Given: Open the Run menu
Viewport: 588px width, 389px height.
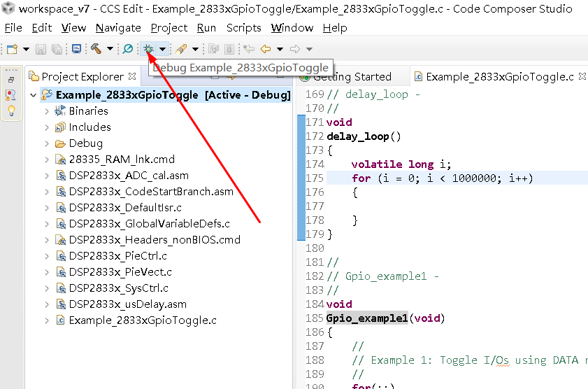Looking at the screenshot, I should pyautogui.click(x=206, y=28).
